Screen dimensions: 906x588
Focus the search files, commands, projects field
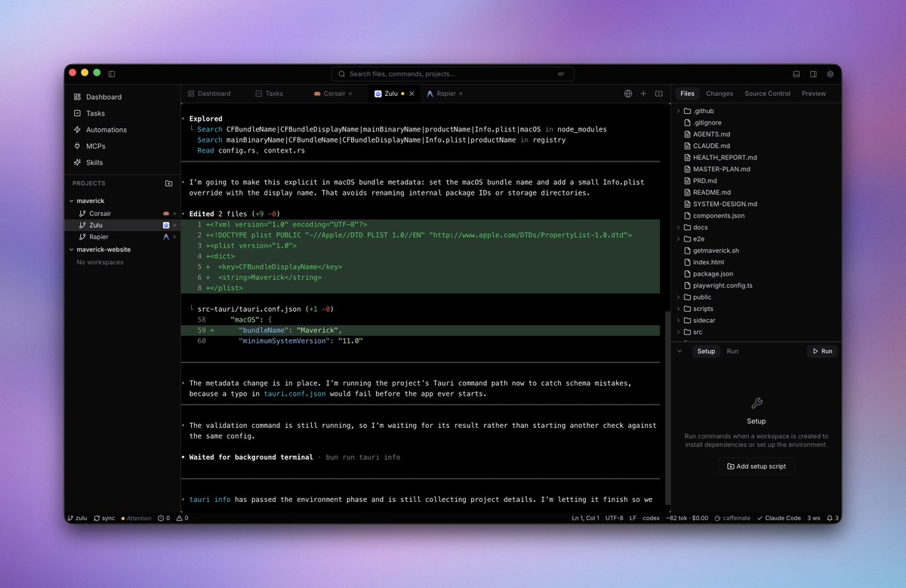(453, 74)
